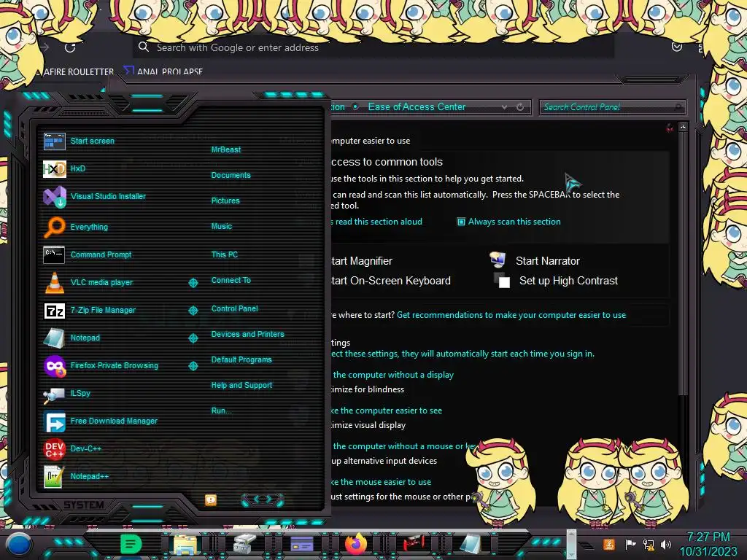Select Connect To menu entry
Viewport: 747px width, 560px height.
pos(231,281)
